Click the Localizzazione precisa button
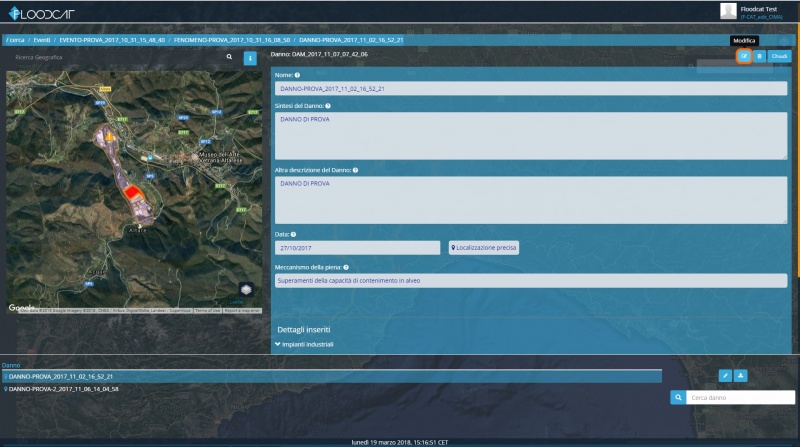 point(484,248)
